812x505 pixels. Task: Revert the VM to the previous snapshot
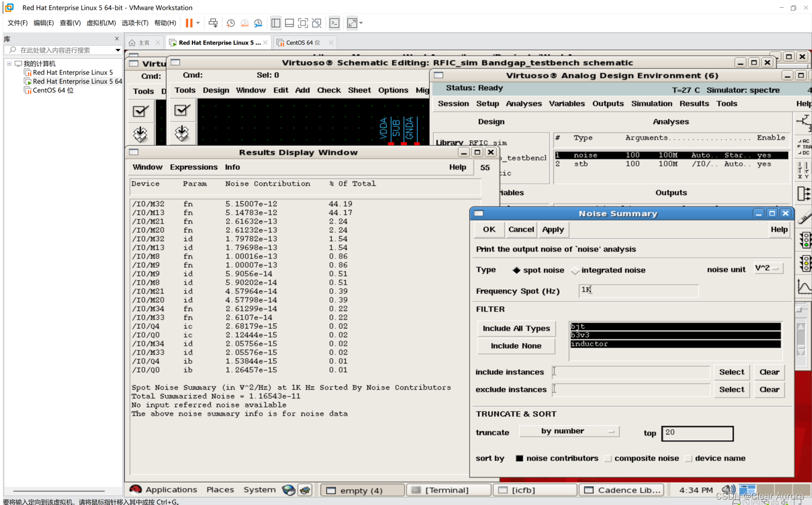(245, 23)
